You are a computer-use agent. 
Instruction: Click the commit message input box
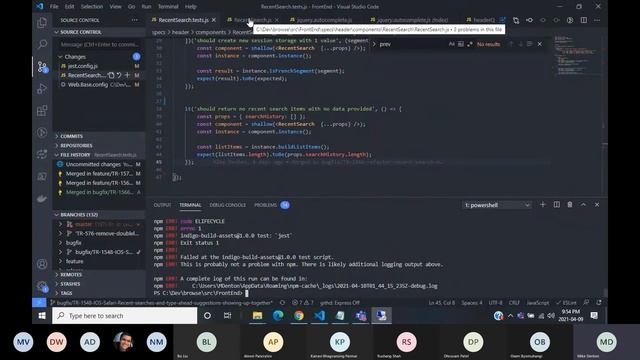click(x=100, y=44)
